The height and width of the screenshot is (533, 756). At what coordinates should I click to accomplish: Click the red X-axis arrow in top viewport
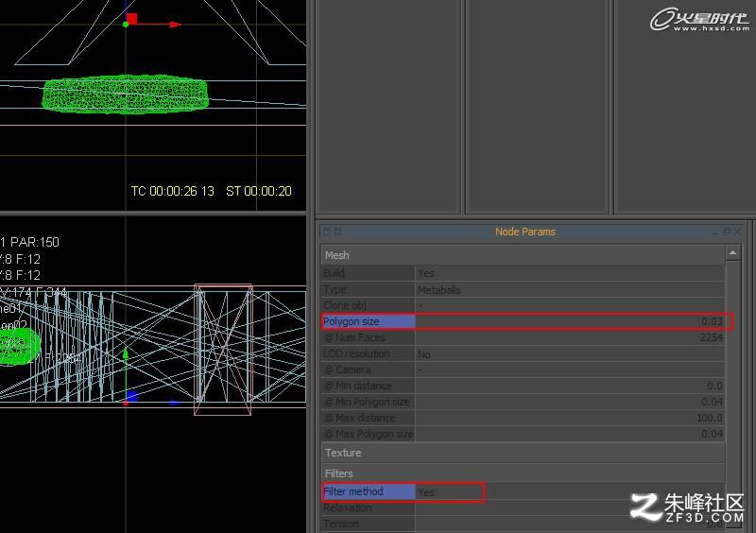click(x=176, y=25)
